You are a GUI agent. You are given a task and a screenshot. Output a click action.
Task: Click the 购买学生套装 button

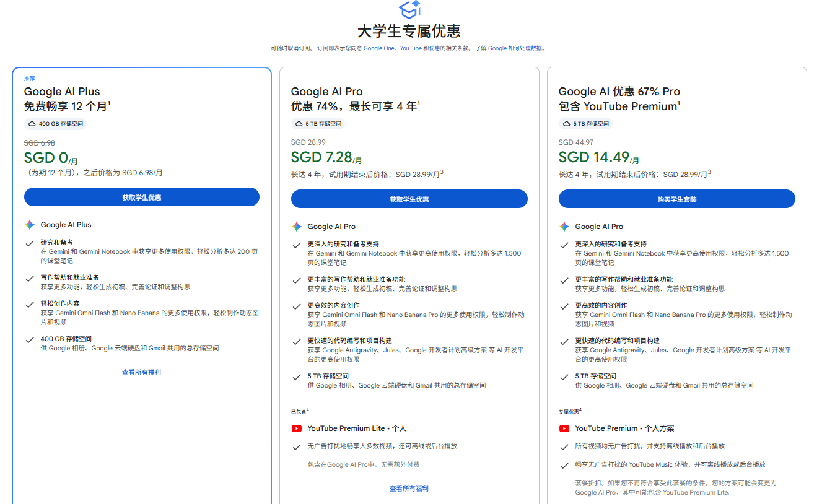click(x=677, y=199)
